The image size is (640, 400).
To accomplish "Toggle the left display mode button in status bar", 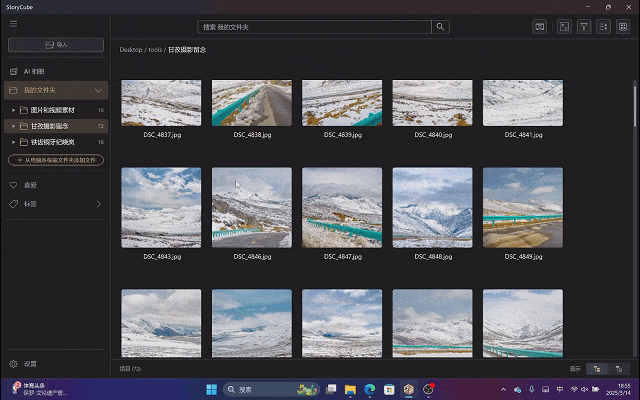I will pyautogui.click(x=597, y=369).
